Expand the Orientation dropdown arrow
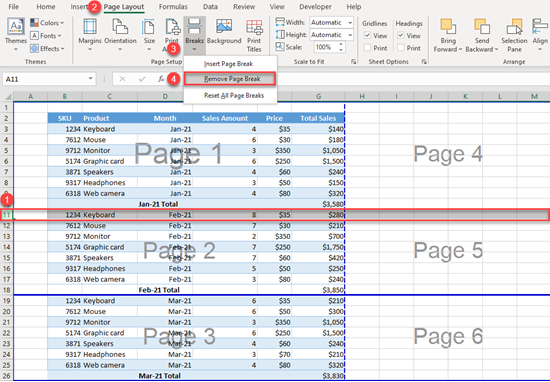 click(x=120, y=49)
